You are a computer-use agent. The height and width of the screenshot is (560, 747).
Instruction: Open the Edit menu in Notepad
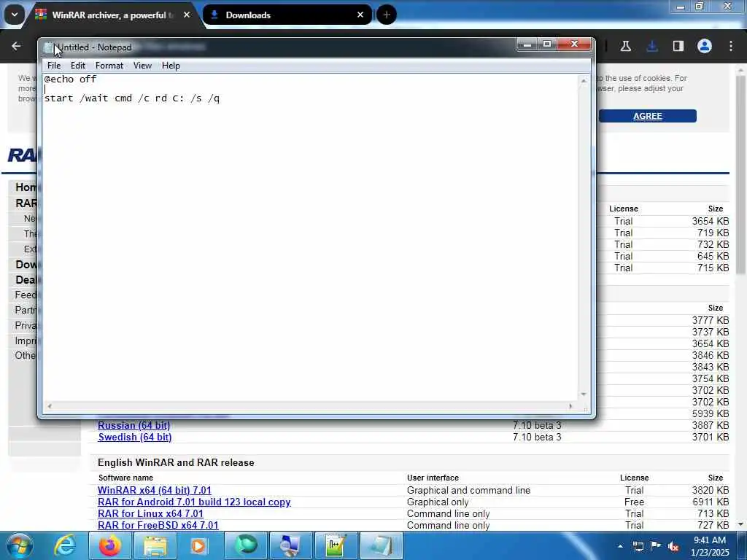pyautogui.click(x=77, y=66)
